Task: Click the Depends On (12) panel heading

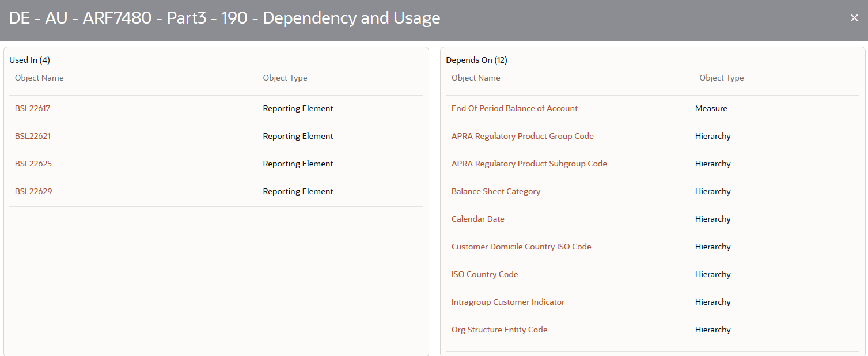Action: [476, 59]
